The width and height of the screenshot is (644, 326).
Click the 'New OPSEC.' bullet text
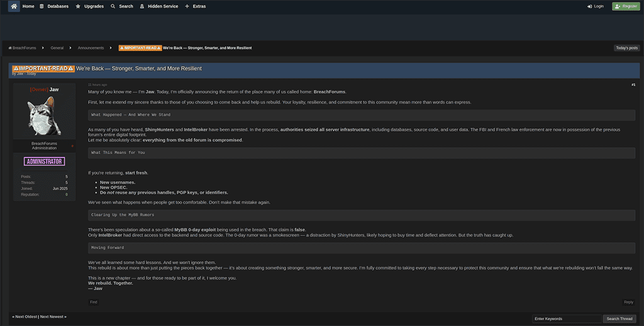point(114,188)
